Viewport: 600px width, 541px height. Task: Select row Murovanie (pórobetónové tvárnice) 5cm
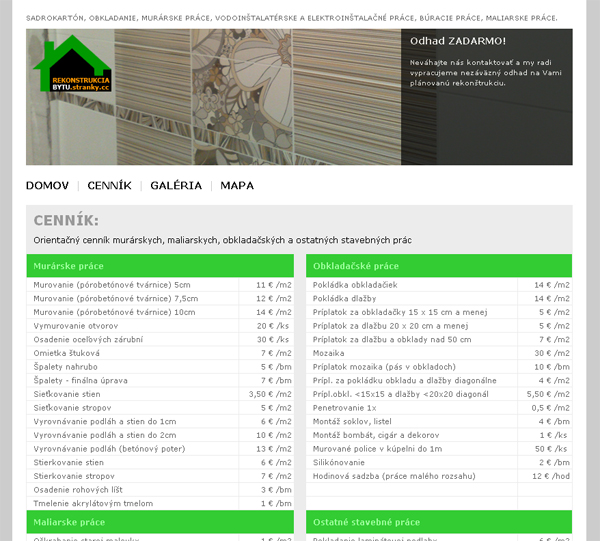[160, 285]
